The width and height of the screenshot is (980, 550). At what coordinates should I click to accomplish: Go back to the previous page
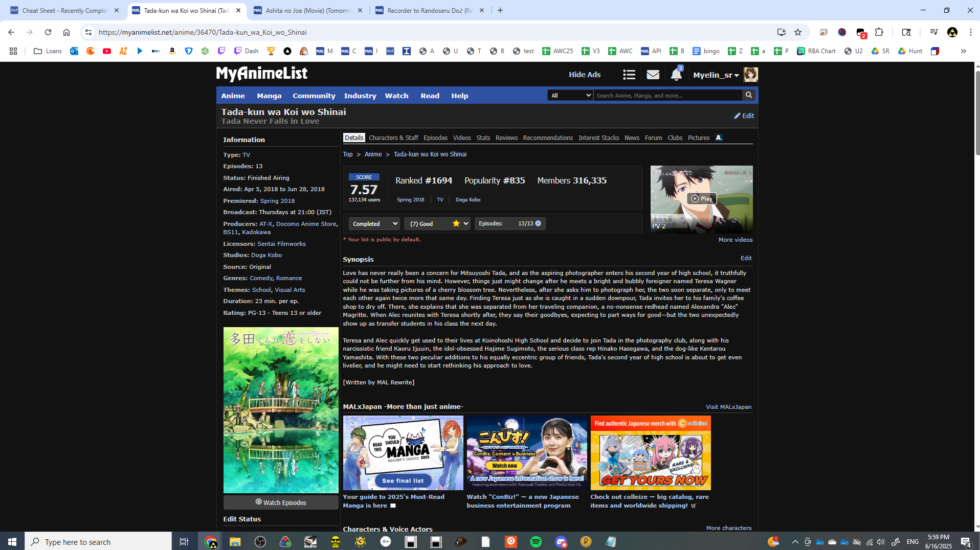pyautogui.click(x=11, y=32)
